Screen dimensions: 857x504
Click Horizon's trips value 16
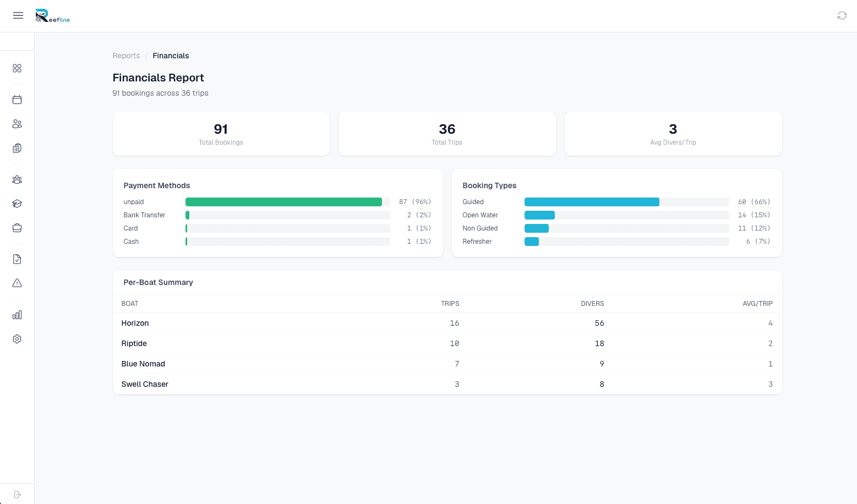pyautogui.click(x=455, y=323)
